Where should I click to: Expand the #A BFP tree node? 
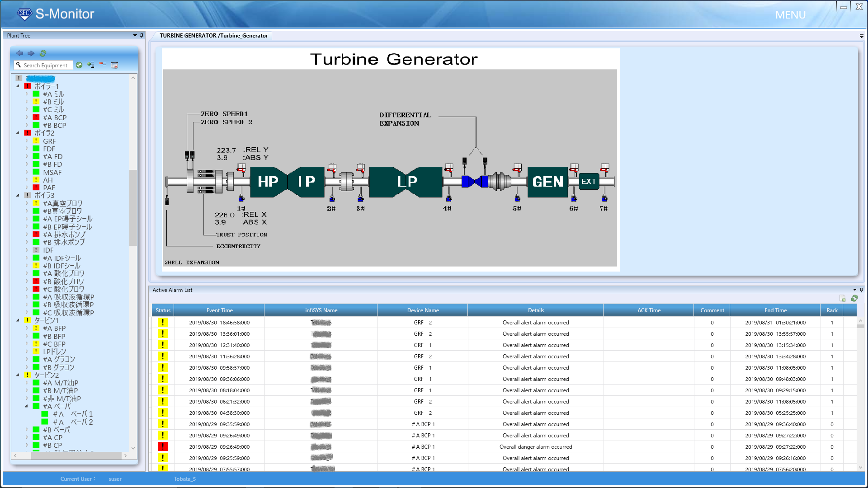(27, 328)
